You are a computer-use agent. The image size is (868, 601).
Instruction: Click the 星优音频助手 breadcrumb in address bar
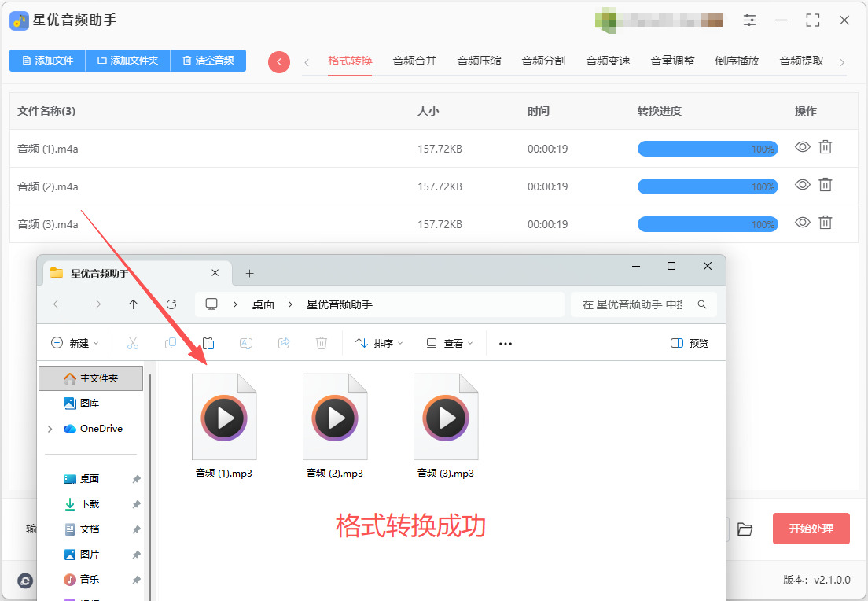(x=340, y=304)
